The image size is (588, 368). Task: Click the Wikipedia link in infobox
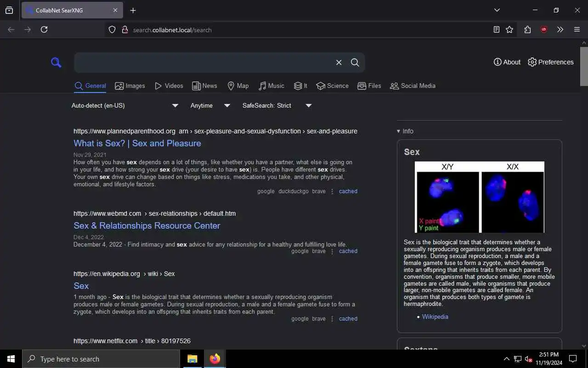[x=435, y=316]
